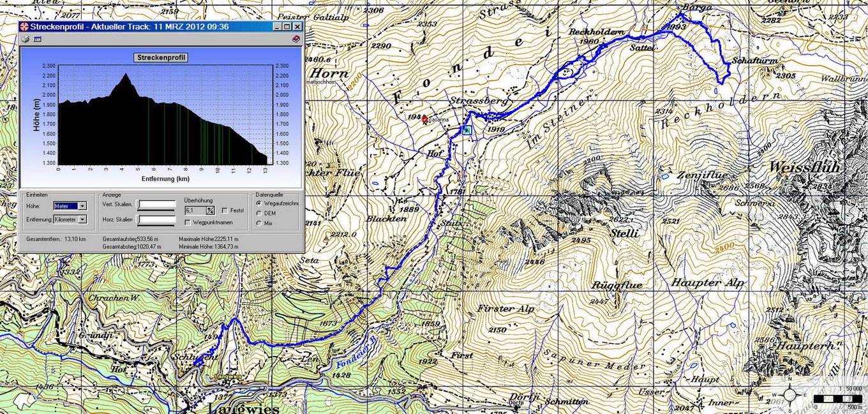Tick the Festst checkbox next to Überhöhung

(225, 210)
